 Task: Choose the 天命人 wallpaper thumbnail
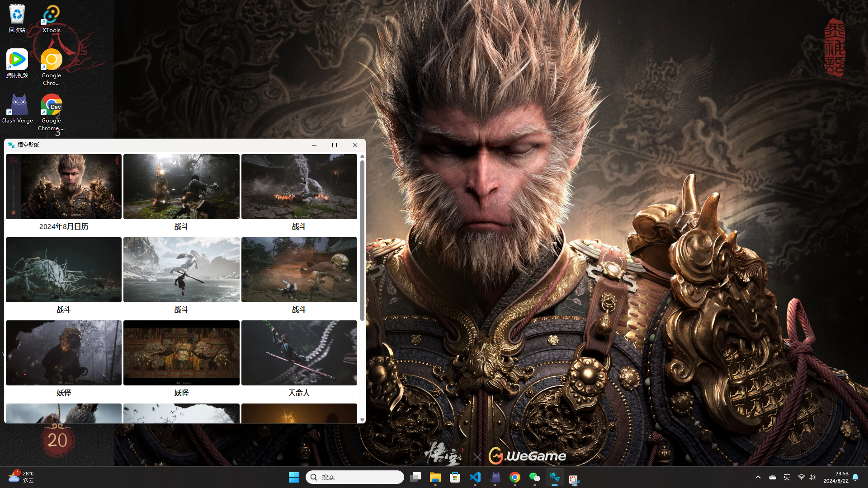coord(299,353)
